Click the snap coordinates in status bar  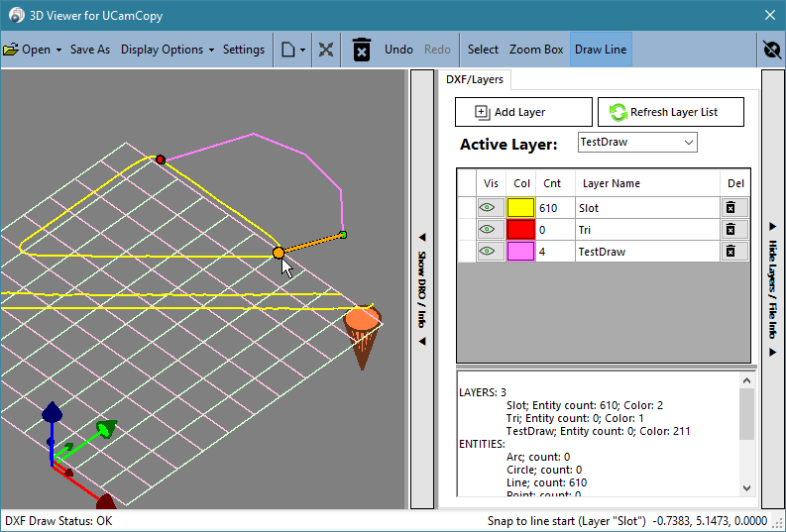(x=710, y=521)
